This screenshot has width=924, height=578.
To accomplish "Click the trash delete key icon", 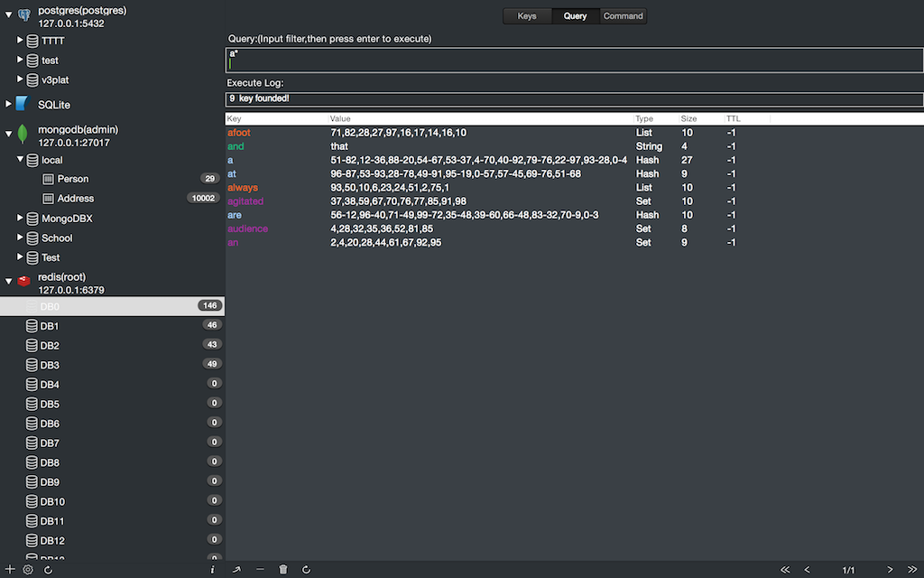I will [283, 570].
